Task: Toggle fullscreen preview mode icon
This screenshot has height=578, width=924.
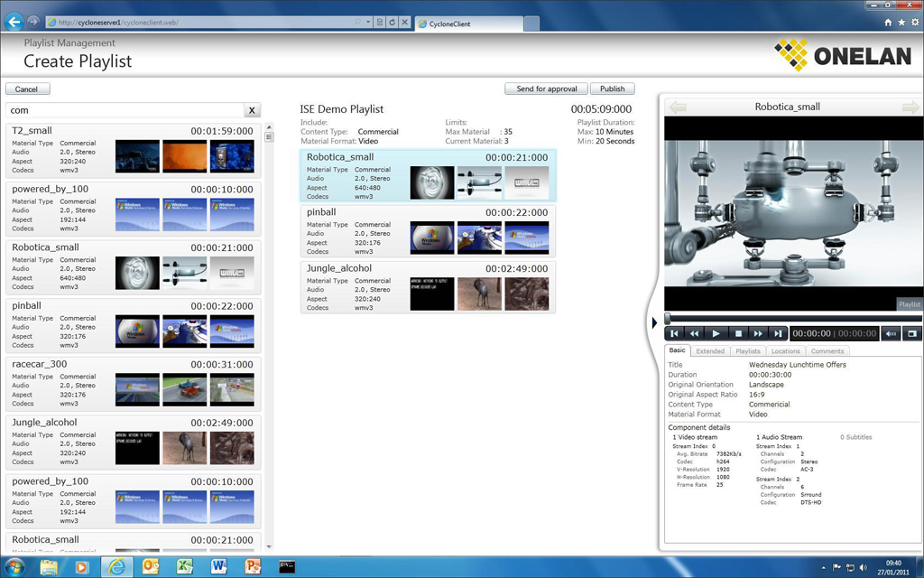Action: coord(911,334)
